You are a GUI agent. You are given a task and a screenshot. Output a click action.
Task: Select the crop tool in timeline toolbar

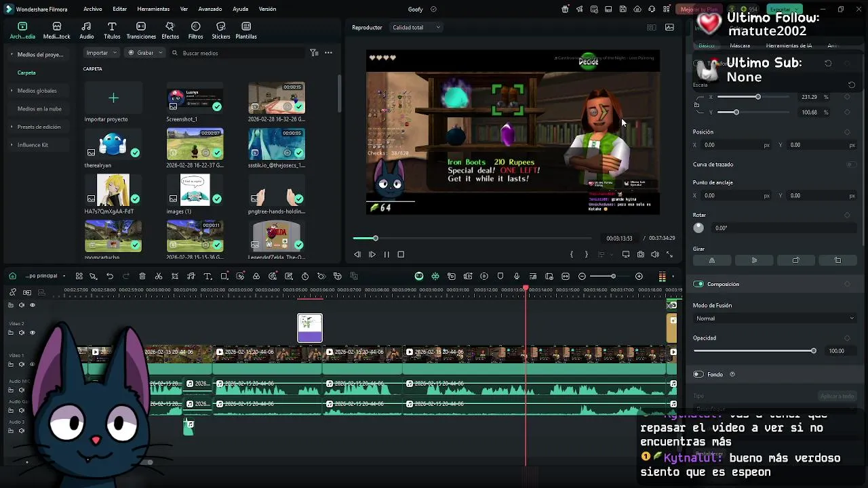tap(175, 277)
